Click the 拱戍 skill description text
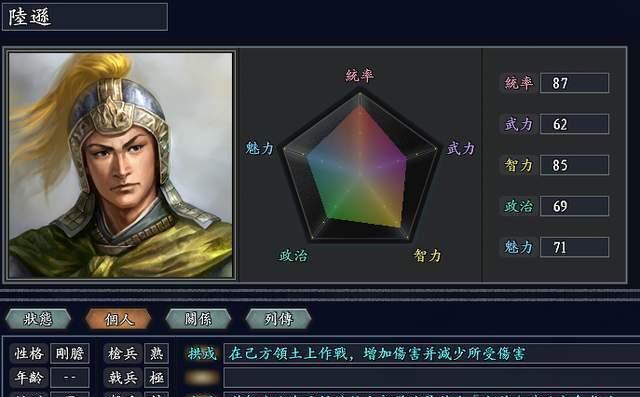Viewport: 640px width, 397px height. click(376, 353)
